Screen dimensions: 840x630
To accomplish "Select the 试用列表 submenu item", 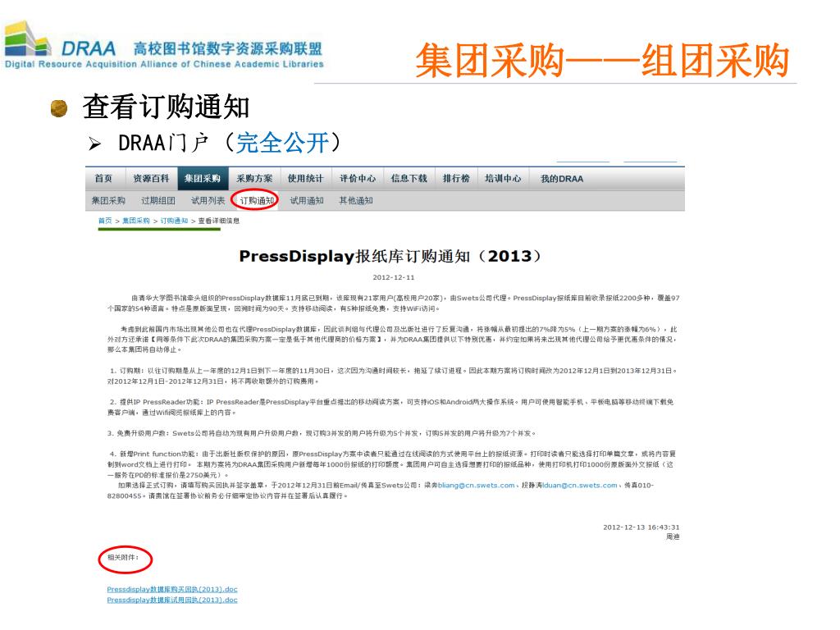I will (x=208, y=200).
